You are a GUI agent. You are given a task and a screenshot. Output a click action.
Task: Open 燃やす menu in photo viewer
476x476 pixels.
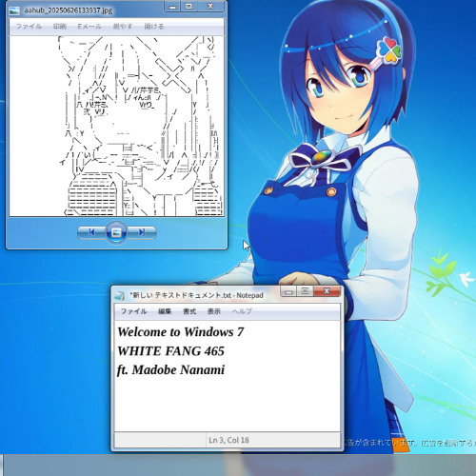(x=123, y=27)
